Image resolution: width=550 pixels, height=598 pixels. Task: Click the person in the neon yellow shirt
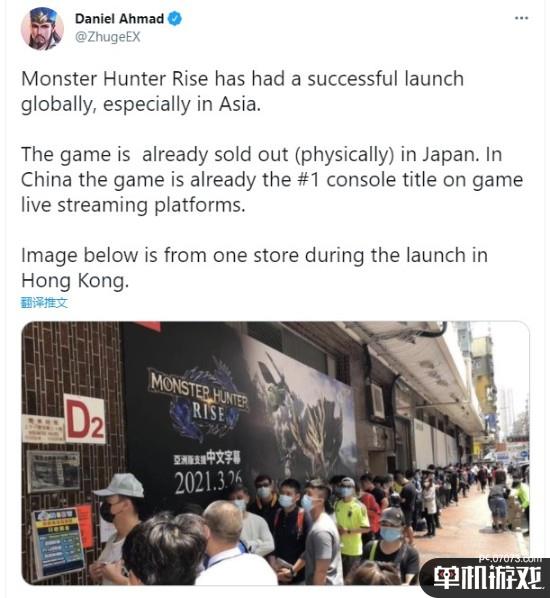[x=351, y=521]
